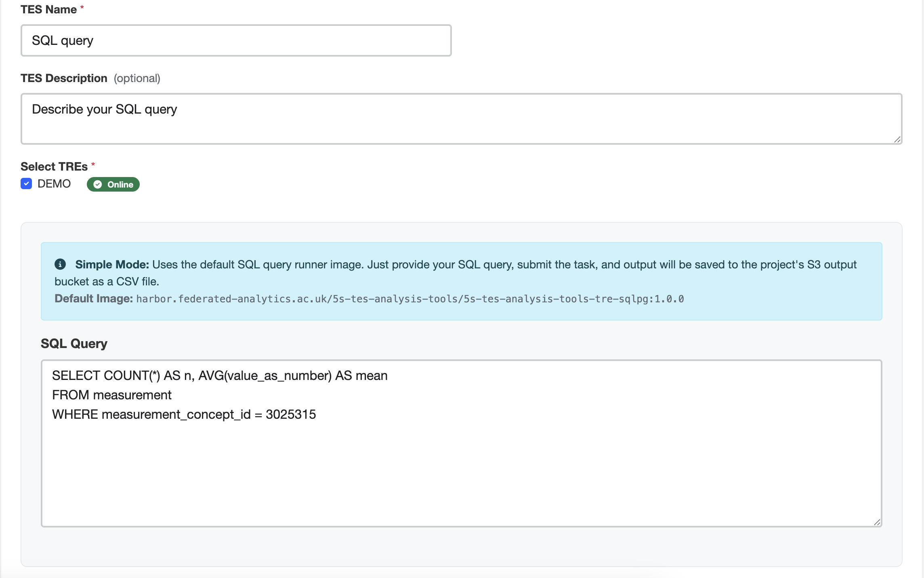Click the (optional) hint text
The image size is (924, 578).
(137, 78)
